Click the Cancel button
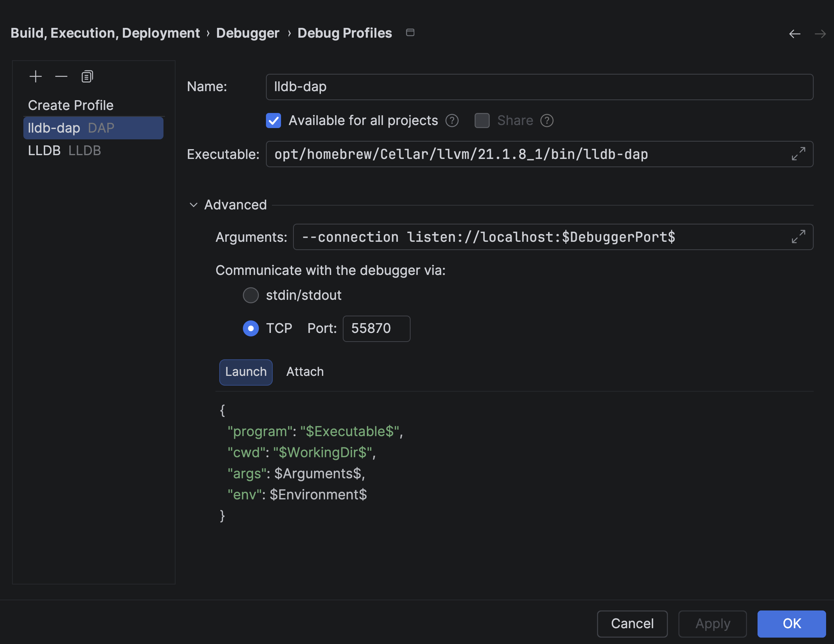Viewport: 834px width, 644px height. pyautogui.click(x=632, y=623)
